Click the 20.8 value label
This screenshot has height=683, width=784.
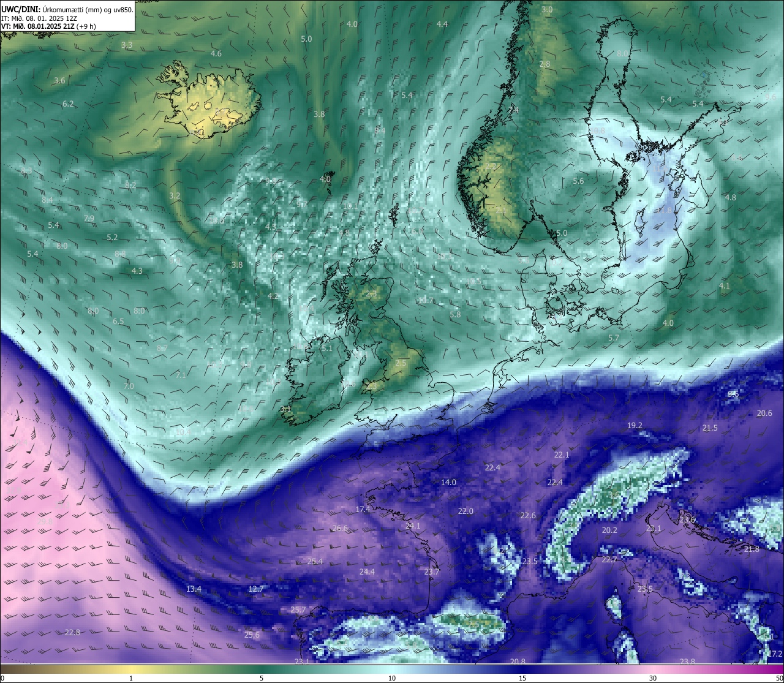(x=518, y=661)
